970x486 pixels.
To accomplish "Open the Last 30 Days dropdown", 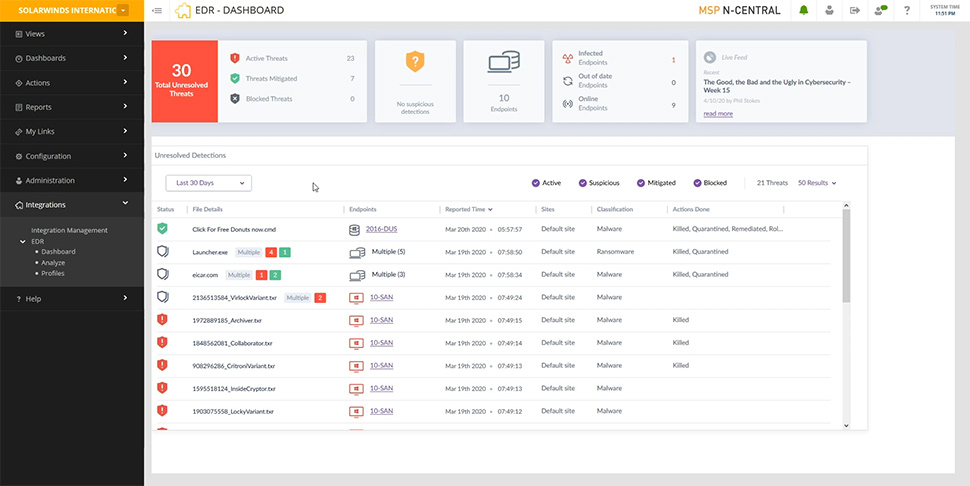I will pyautogui.click(x=208, y=183).
